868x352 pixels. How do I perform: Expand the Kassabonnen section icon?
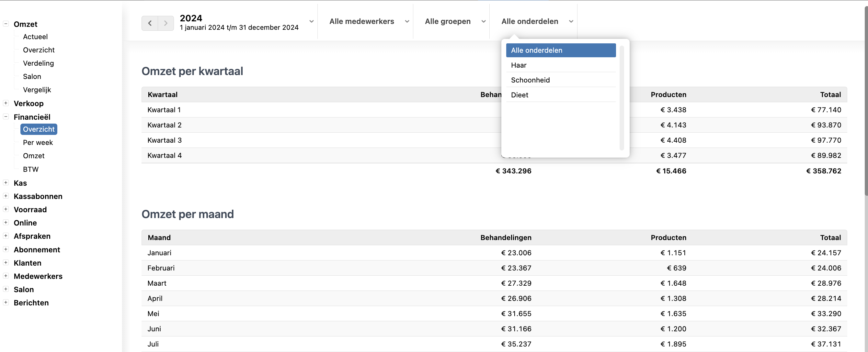pyautogui.click(x=6, y=196)
